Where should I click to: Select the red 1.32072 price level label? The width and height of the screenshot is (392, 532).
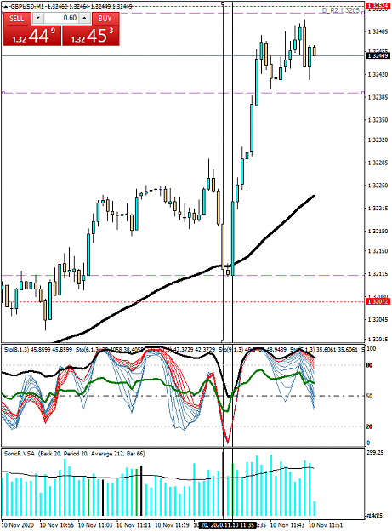pyautogui.click(x=378, y=301)
